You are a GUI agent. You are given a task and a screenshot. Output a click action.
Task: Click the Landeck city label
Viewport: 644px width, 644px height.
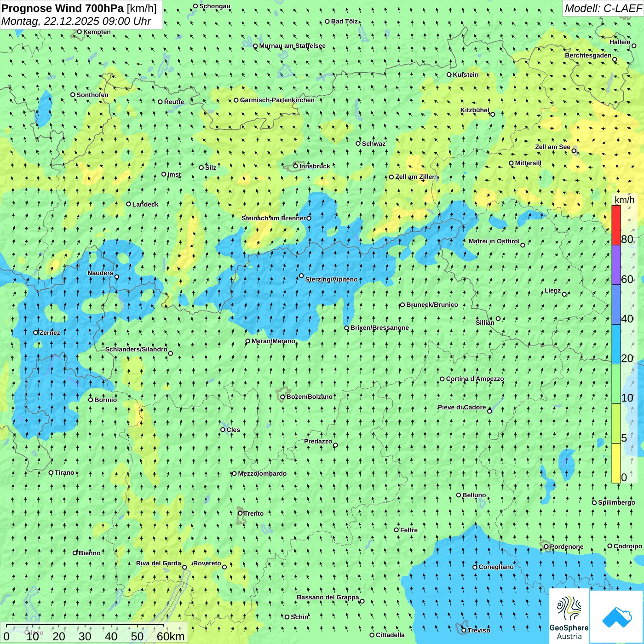coord(145,204)
